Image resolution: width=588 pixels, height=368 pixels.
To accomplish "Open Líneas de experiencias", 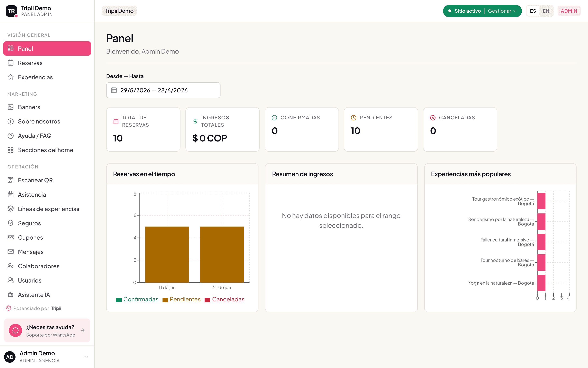I will [x=47, y=209].
